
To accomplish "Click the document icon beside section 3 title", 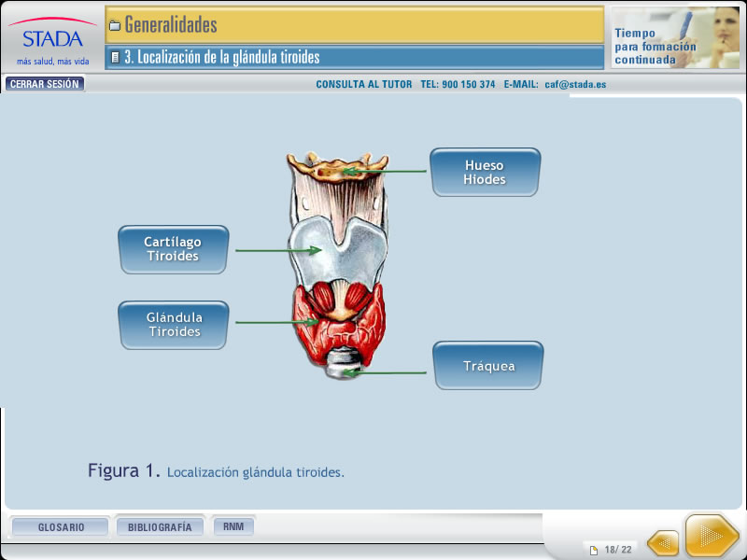I will click(115, 58).
